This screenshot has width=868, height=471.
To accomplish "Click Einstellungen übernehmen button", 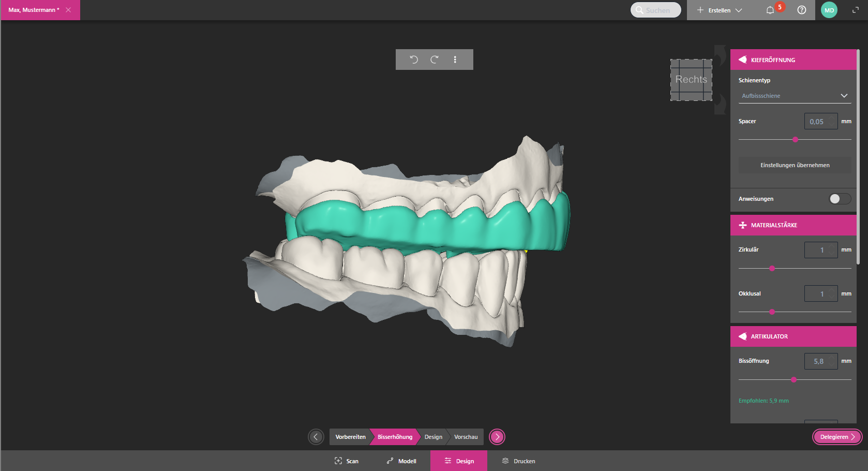I will point(795,165).
